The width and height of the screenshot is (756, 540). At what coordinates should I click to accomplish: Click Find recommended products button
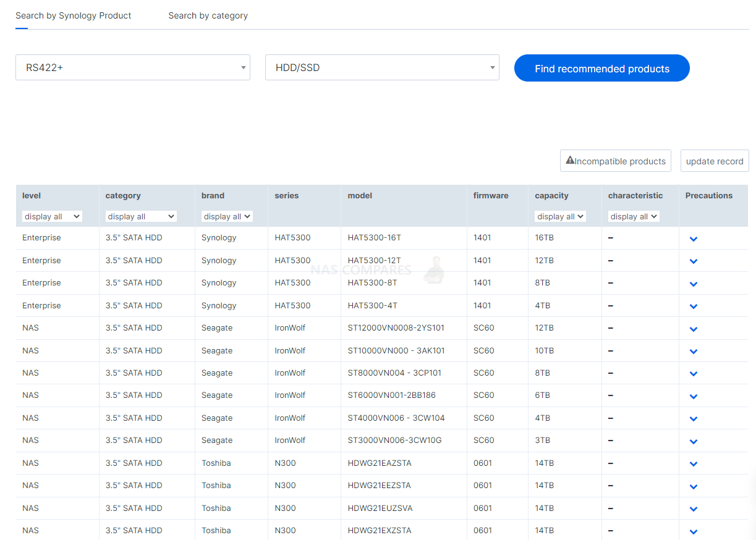602,68
